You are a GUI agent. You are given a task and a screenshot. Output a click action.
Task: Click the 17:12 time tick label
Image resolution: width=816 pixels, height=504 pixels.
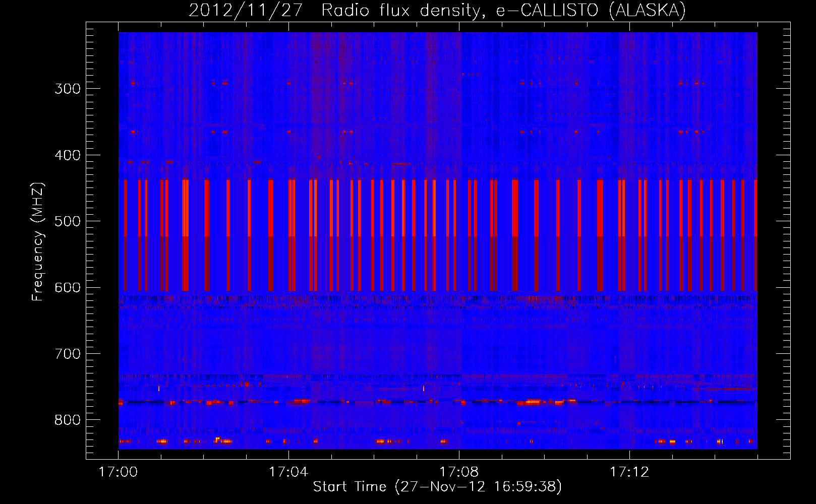[x=629, y=472]
